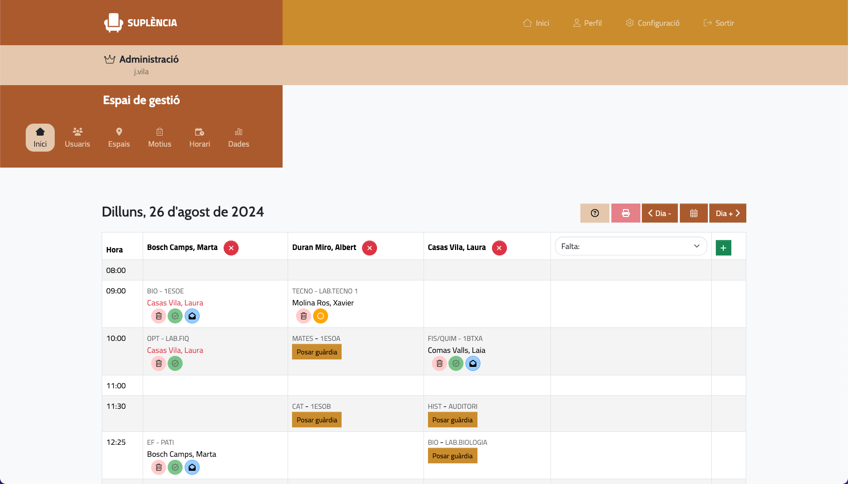The height and width of the screenshot is (484, 848).
Task: Click Comas Valls, Laia name
Action: pos(456,350)
